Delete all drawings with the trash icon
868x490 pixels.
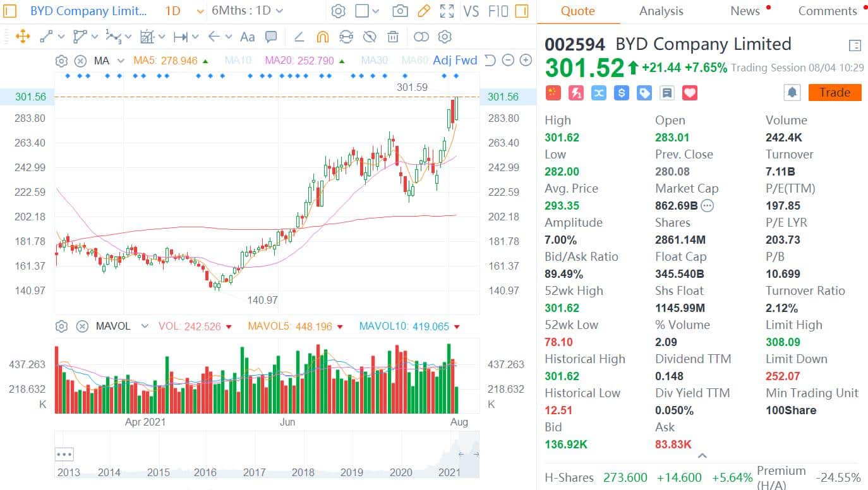(x=393, y=37)
